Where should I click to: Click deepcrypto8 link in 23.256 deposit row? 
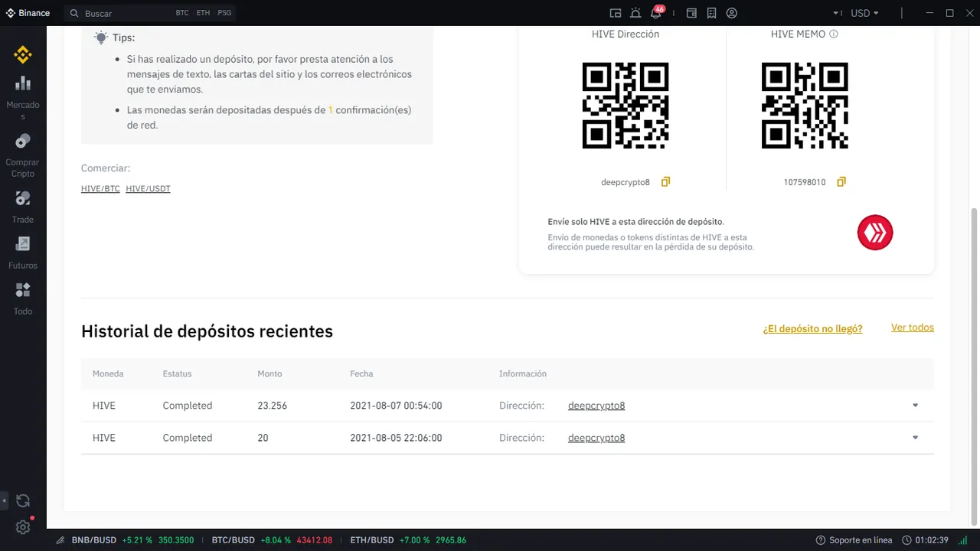tap(596, 406)
